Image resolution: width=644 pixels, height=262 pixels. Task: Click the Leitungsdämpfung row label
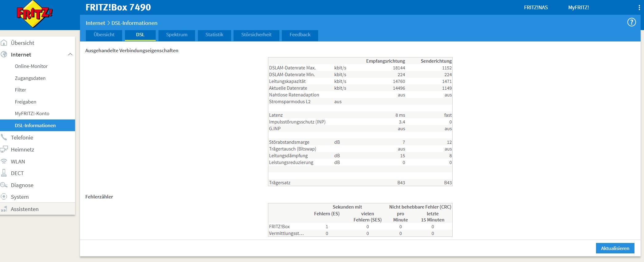tap(288, 155)
